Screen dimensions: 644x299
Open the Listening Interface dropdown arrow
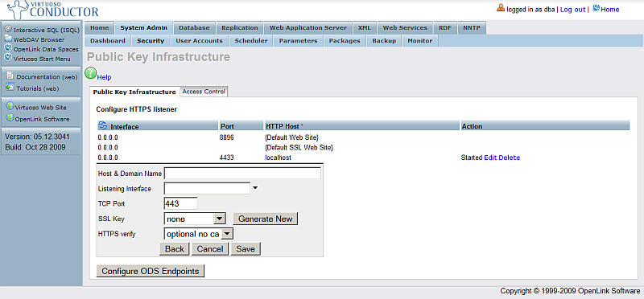[x=255, y=189]
